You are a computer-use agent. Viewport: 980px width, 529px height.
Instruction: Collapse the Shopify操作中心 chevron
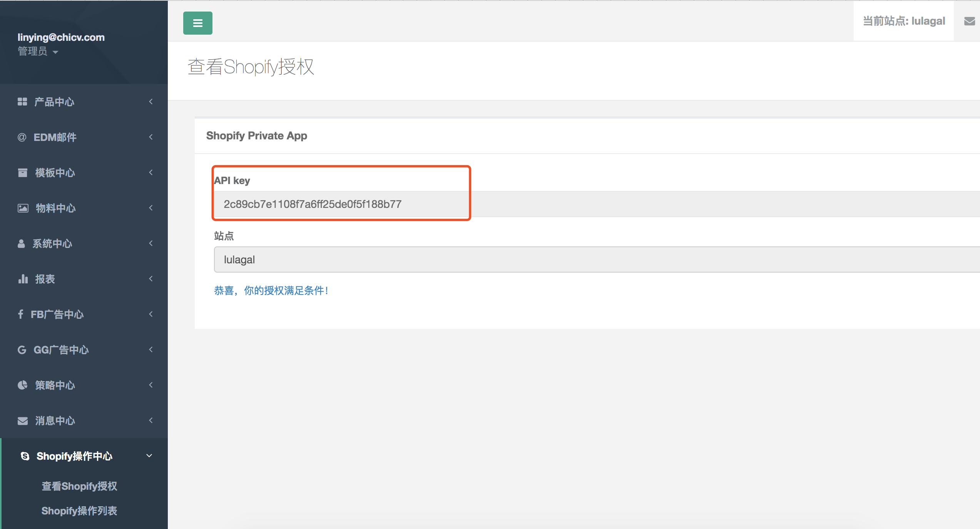(x=149, y=456)
